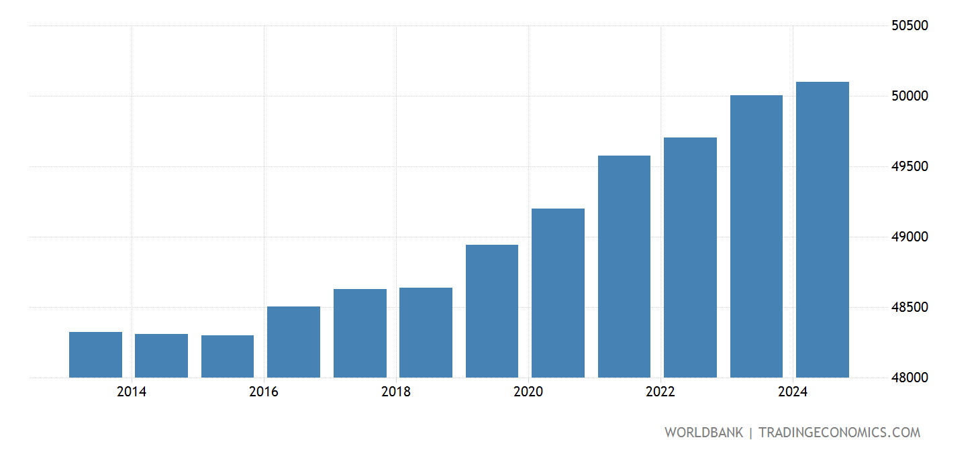Click the bar immediately right of 2020 gridline
The image size is (980, 456).
click(x=558, y=292)
